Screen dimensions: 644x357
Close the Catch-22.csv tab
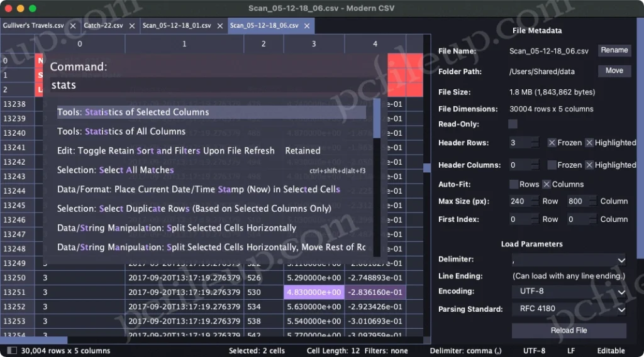(x=131, y=26)
